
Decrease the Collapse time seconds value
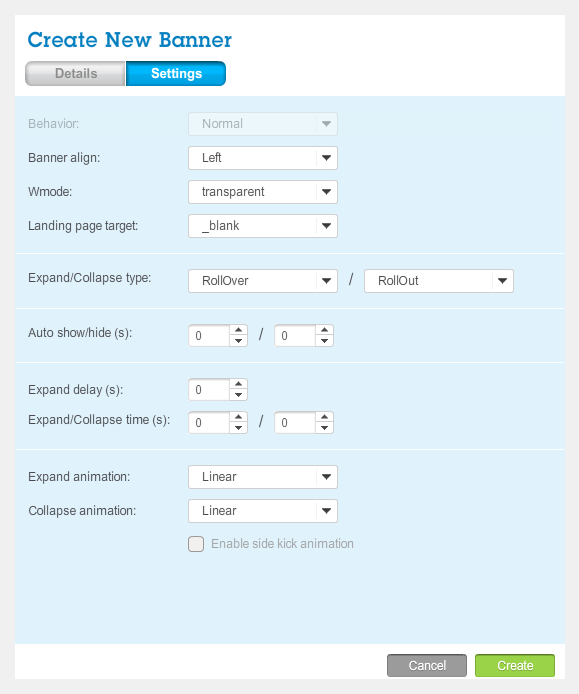(x=324, y=428)
